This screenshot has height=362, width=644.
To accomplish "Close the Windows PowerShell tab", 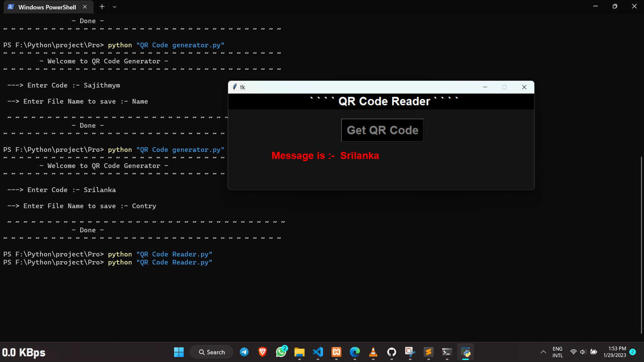I will tap(85, 7).
